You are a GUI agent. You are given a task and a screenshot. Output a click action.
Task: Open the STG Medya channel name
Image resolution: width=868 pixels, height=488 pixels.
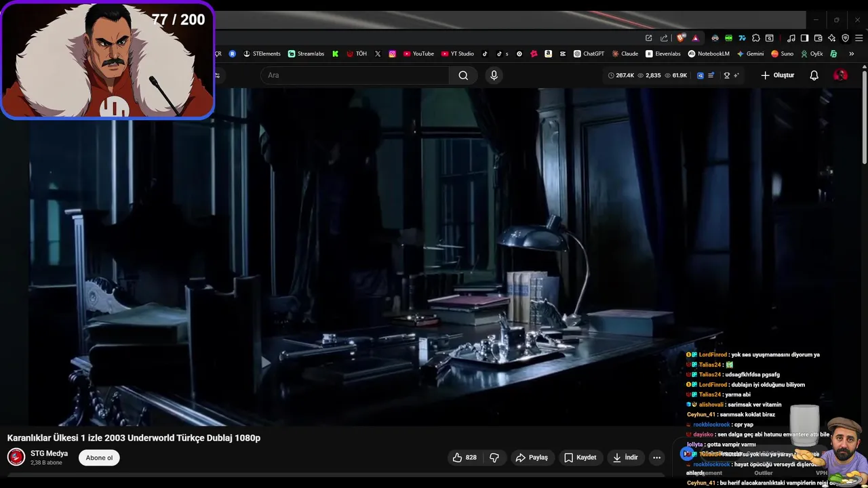point(49,453)
